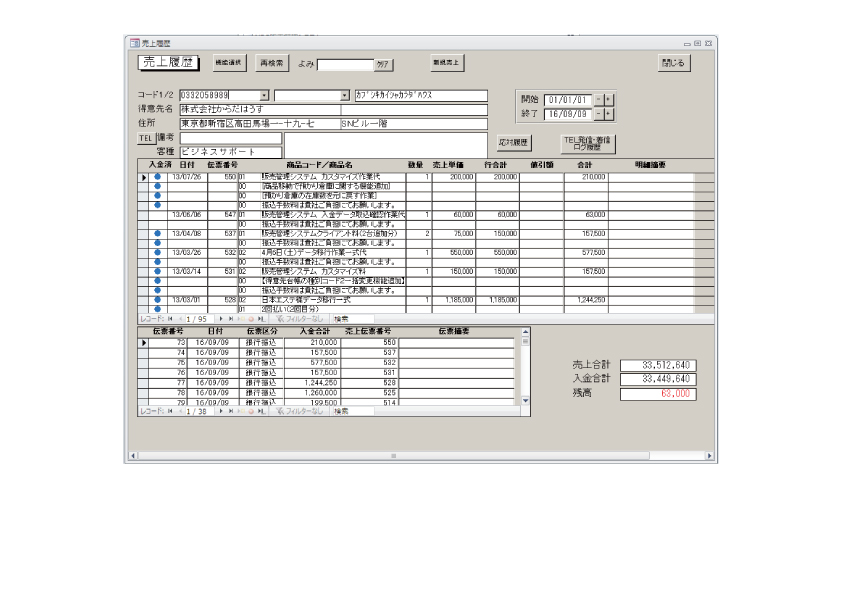Image resolution: width=842 pixels, height=595 pixels.
Task: Click the TEL button
Action: click(146, 138)
